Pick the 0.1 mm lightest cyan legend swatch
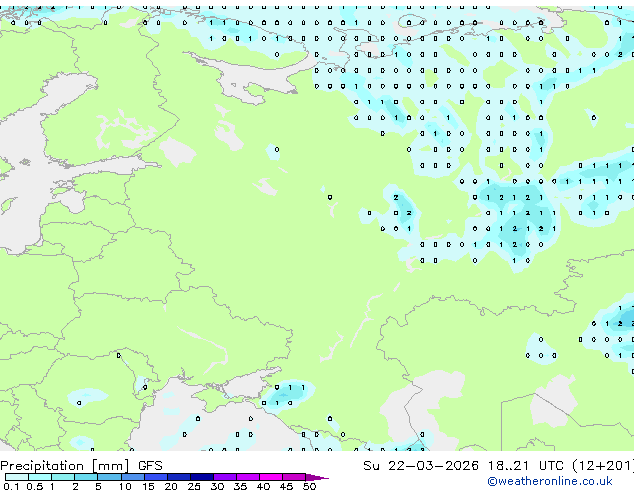Image resolution: width=634 pixels, height=490 pixels. coord(17,477)
